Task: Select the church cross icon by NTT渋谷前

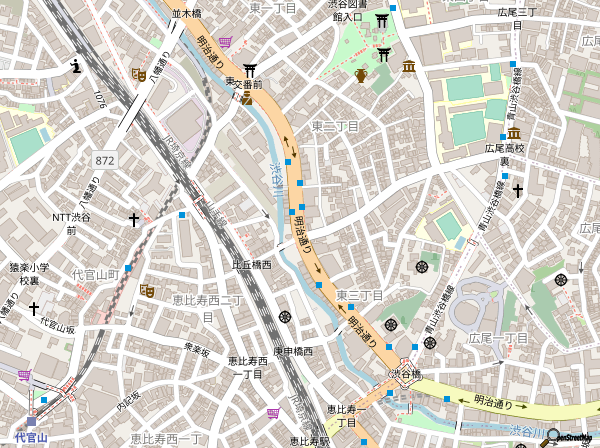Action: tap(134, 220)
